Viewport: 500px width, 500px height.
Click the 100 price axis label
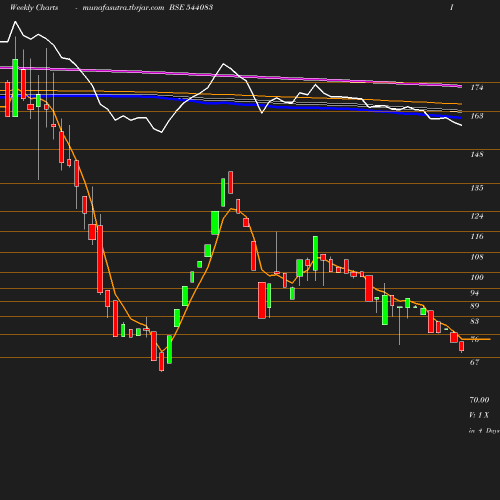pos(477,277)
